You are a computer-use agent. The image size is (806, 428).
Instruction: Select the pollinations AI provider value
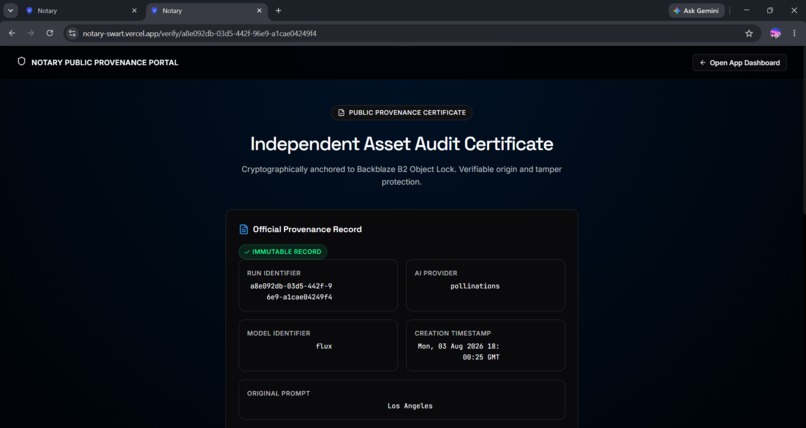tap(475, 286)
